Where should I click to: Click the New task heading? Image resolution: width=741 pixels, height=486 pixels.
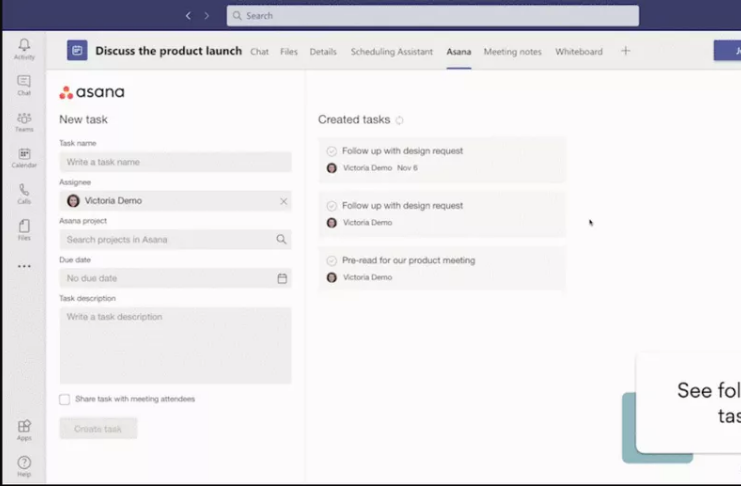(83, 120)
